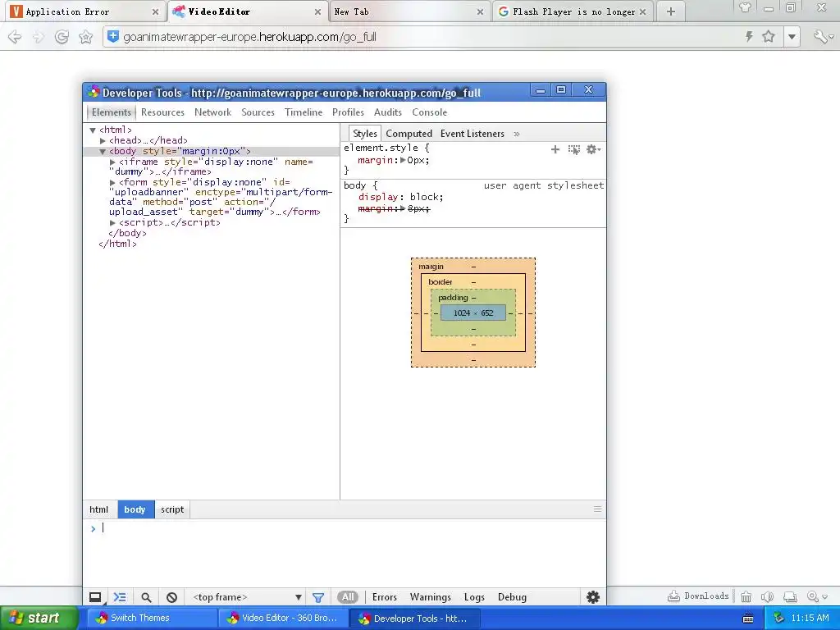This screenshot has height=630, width=840.
Task: Select body in the breadcrumb bar
Action: (x=135, y=509)
